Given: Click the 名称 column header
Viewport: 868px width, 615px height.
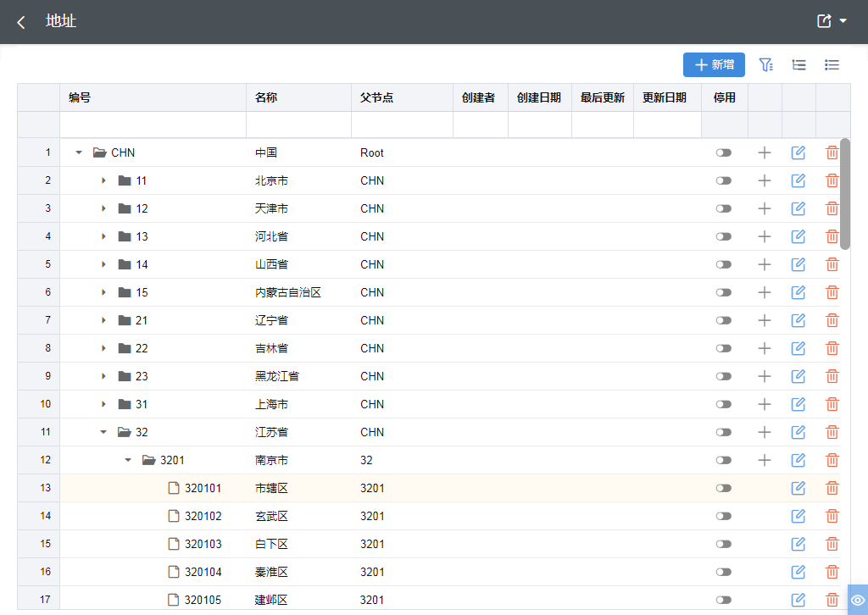Looking at the screenshot, I should pyautogui.click(x=299, y=98).
